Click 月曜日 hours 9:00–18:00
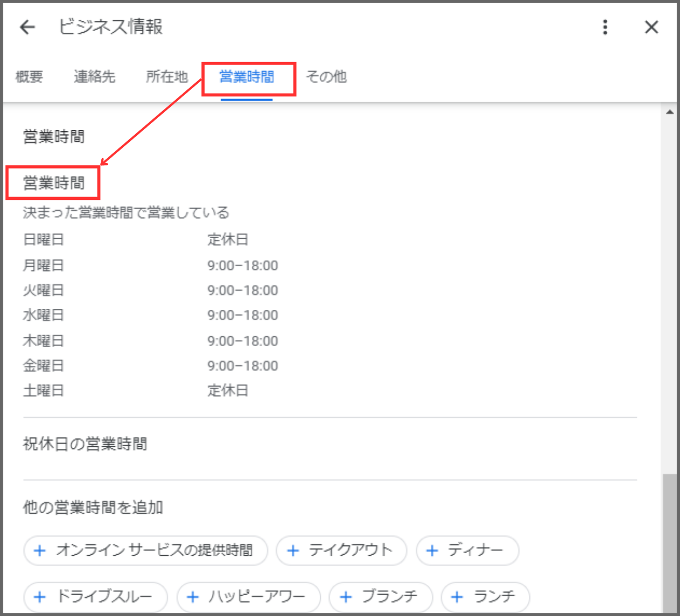 [243, 266]
